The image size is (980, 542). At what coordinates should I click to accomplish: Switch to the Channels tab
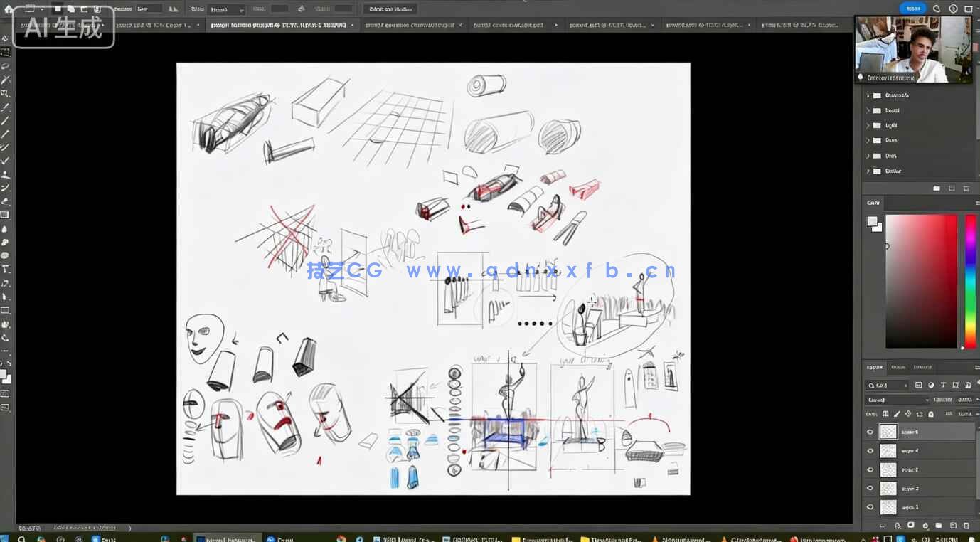coord(898,367)
